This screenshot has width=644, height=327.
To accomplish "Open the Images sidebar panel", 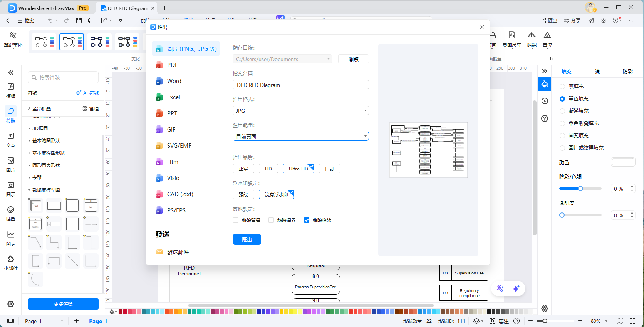I will 11,165.
